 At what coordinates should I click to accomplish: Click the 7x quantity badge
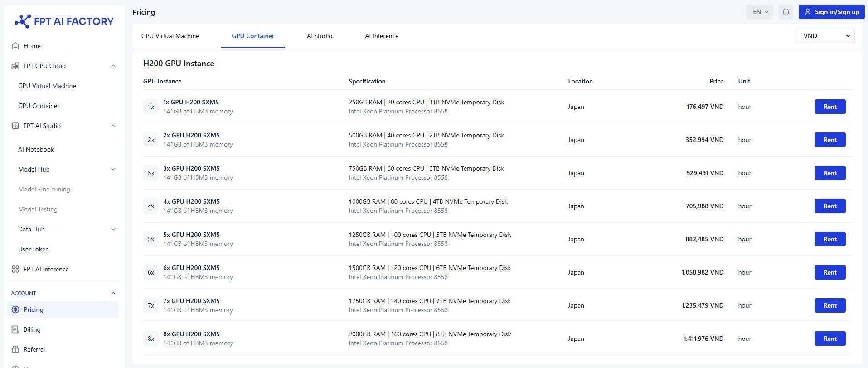click(x=151, y=305)
